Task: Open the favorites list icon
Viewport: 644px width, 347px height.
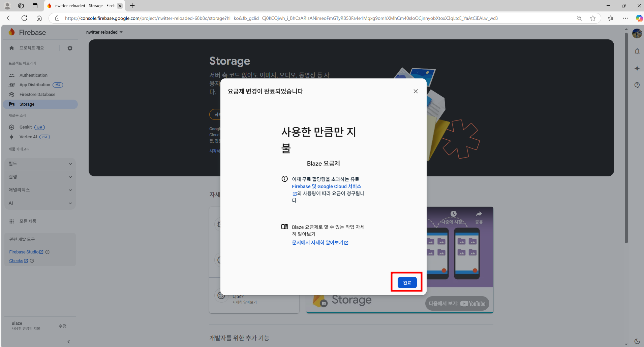Action: (611, 18)
